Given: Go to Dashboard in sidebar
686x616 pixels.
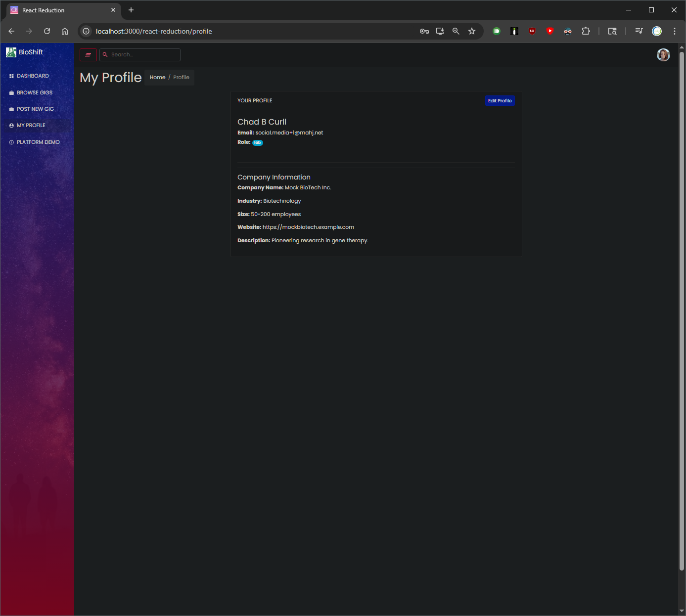Looking at the screenshot, I should tap(33, 76).
